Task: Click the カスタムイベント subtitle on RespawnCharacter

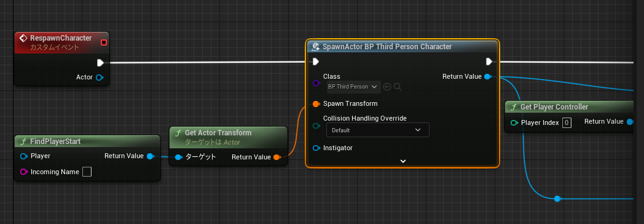Action: pos(55,47)
